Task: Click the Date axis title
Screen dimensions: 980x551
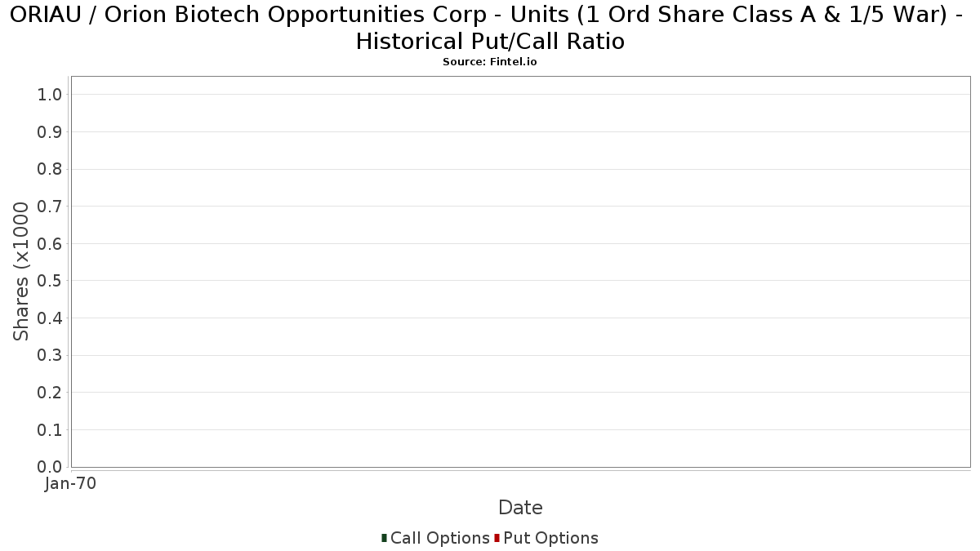Action: pyautogui.click(x=520, y=508)
